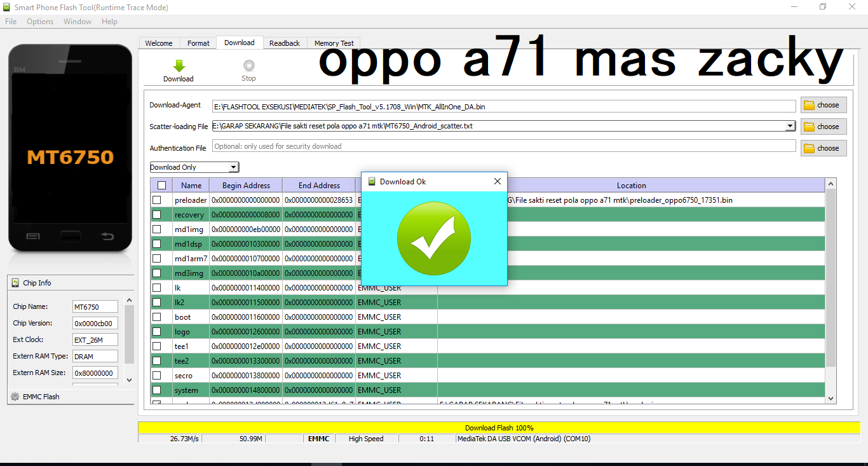
Task: Check the lk2 partition checkbox
Action: click(156, 303)
